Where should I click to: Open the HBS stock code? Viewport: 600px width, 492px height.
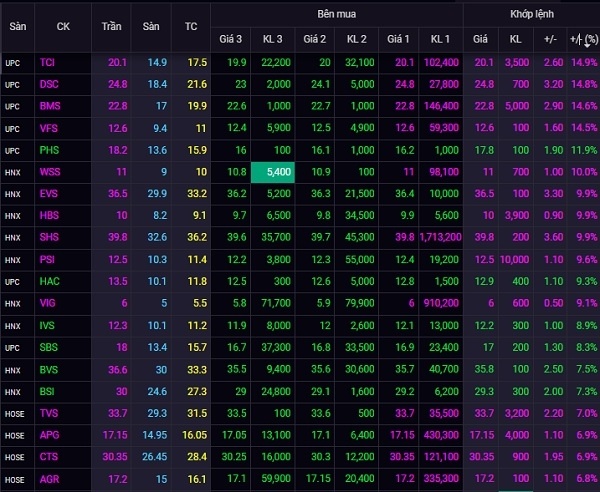tap(49, 215)
